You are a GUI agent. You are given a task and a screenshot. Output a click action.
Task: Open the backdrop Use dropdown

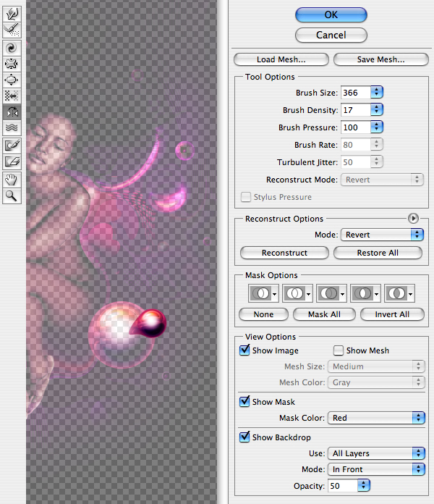coord(376,453)
